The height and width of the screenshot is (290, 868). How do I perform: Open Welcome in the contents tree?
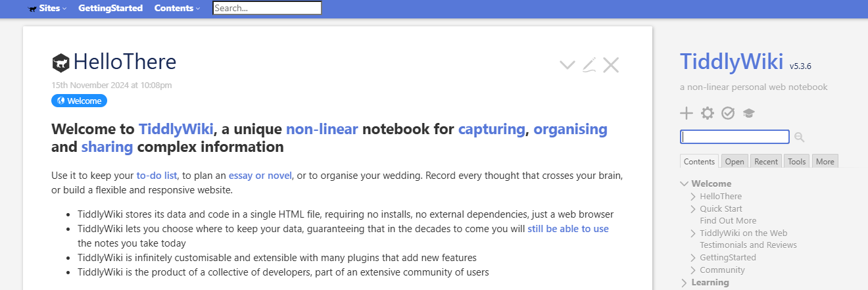711,184
